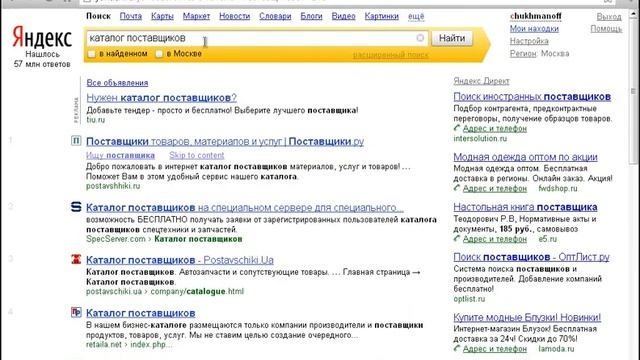Click the chukhmanoff username link

(536, 16)
